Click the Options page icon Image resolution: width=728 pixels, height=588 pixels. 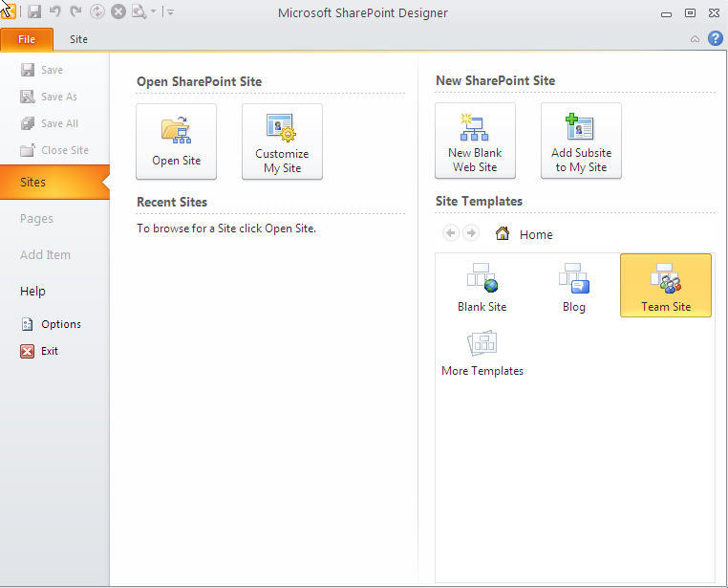(28, 324)
